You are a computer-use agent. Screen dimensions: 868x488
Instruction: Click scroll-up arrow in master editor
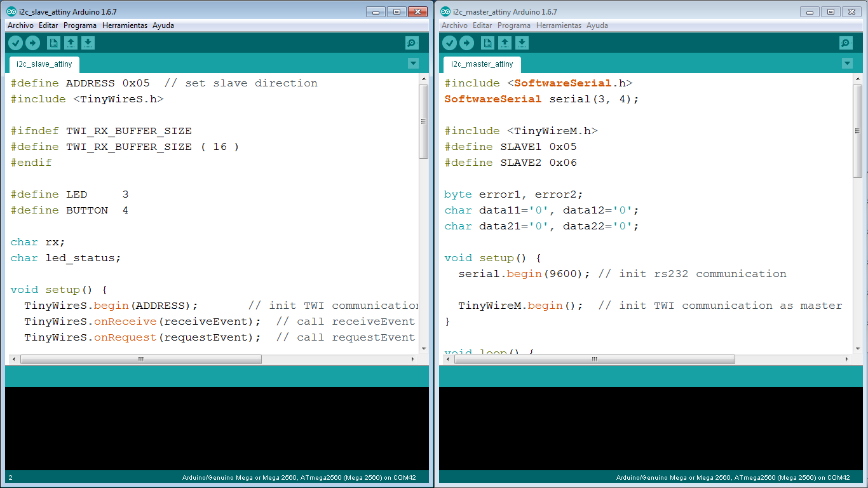(x=858, y=79)
